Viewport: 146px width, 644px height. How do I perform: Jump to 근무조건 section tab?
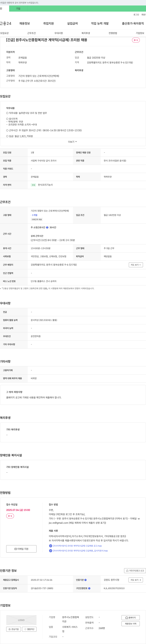click(x=31, y=33)
